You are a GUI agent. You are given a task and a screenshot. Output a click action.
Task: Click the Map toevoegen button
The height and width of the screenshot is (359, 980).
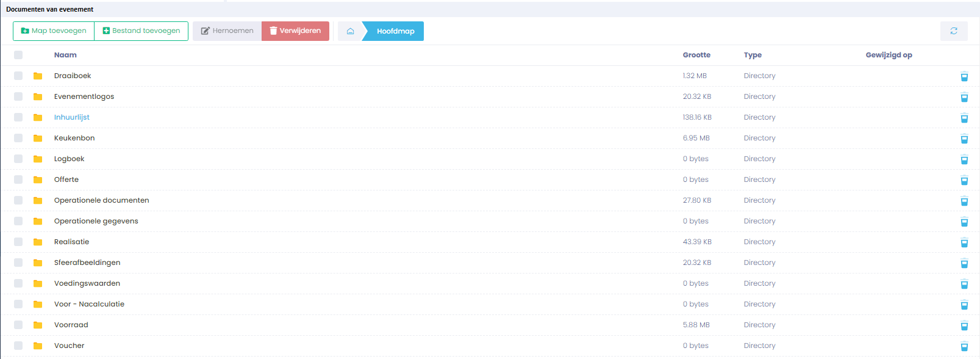pos(54,31)
